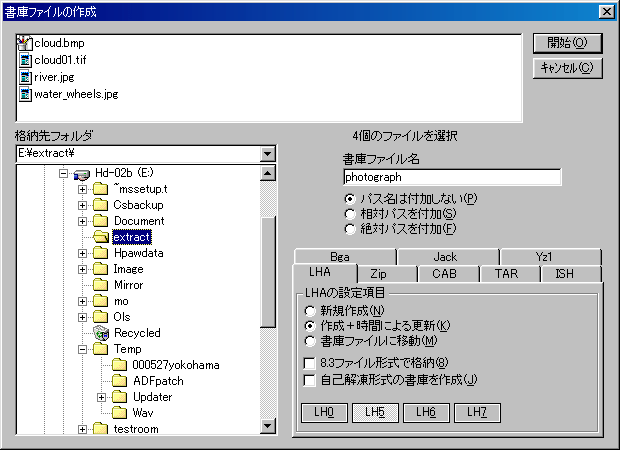Choose LH5 compression method
The height and width of the screenshot is (450, 620).
[375, 412]
